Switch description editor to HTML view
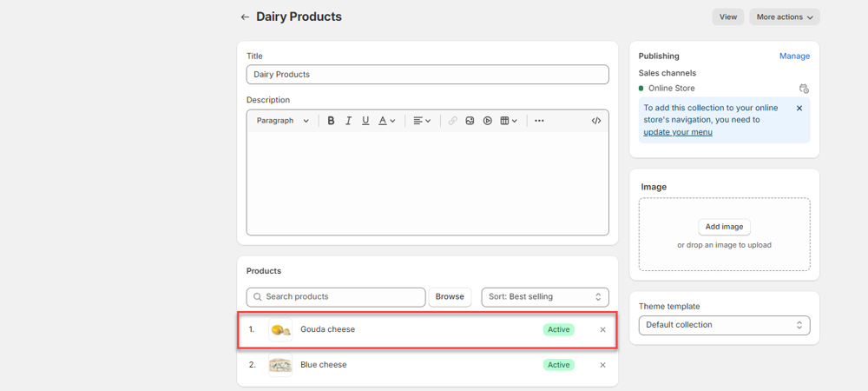The image size is (868, 391). [596, 121]
